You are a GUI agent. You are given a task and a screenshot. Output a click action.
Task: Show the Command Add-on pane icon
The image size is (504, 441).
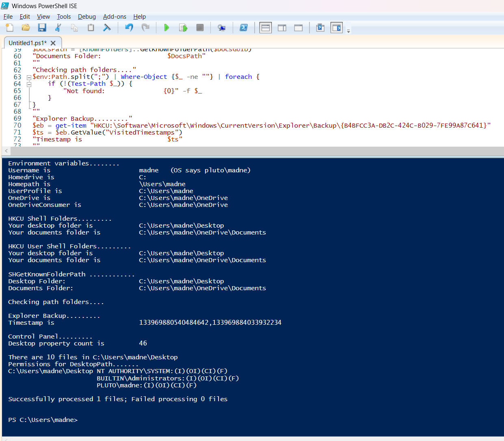[x=337, y=28]
